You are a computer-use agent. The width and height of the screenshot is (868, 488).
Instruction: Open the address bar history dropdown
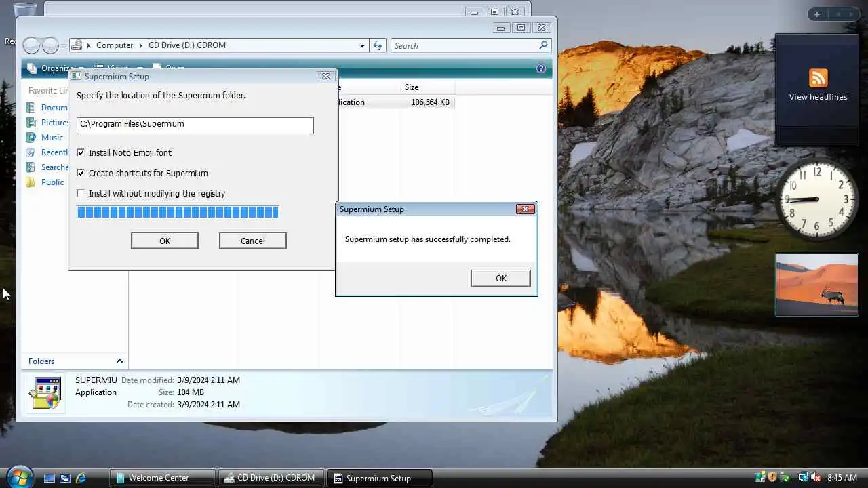(x=362, y=45)
